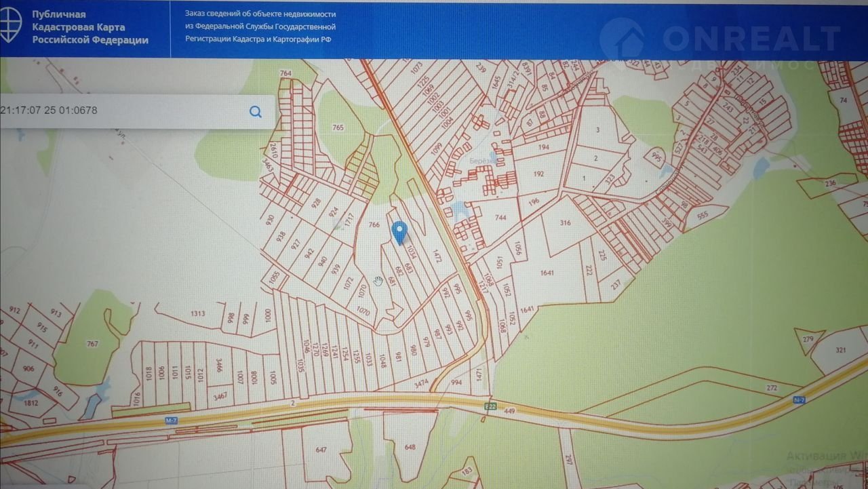The width and height of the screenshot is (868, 489).
Task: Focus the cadastral number search field
Action: point(122,111)
